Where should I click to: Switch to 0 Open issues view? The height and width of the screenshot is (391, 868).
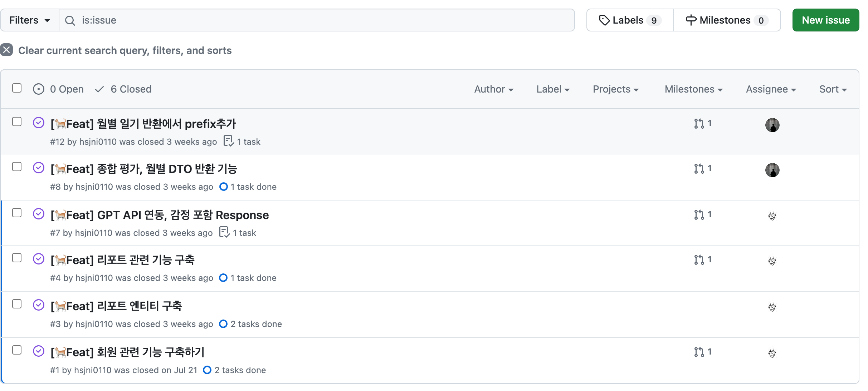tap(59, 89)
